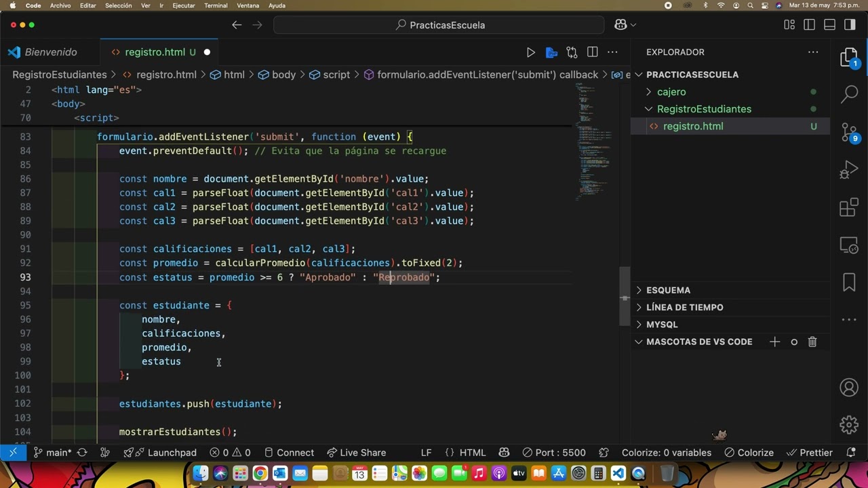The height and width of the screenshot is (488, 868).
Task: Open notifications bell in status bar
Action: (851, 453)
